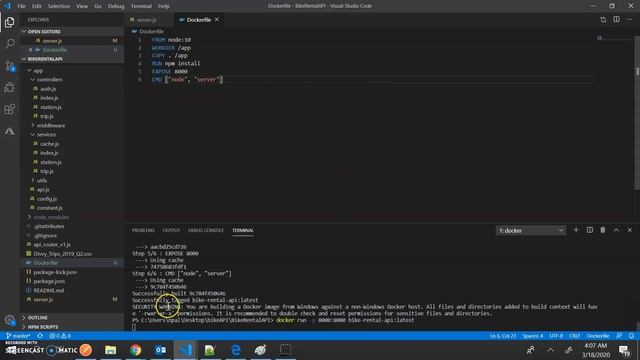The image size is (640, 360).
Task: Click the master branch status item
Action: tap(18, 336)
